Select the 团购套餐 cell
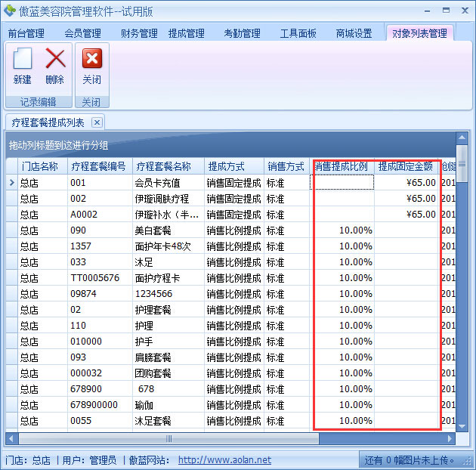476x470 pixels. pos(168,373)
